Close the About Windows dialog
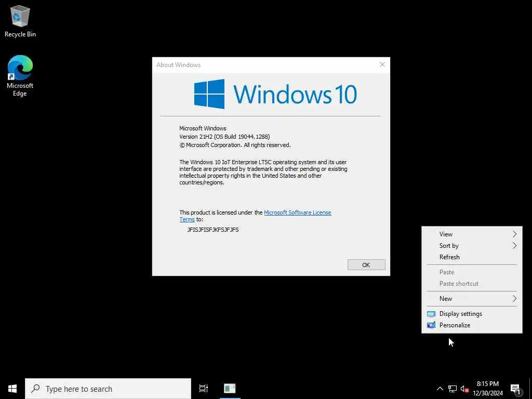532x399 pixels. tap(382, 64)
